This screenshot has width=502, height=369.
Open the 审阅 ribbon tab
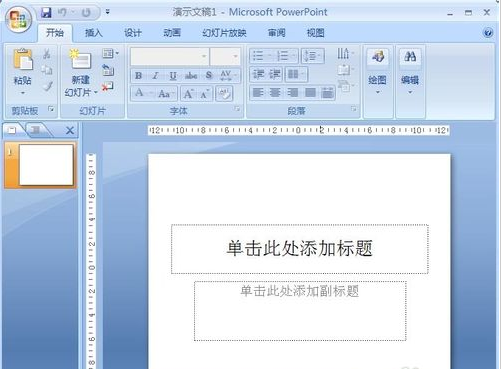click(276, 33)
